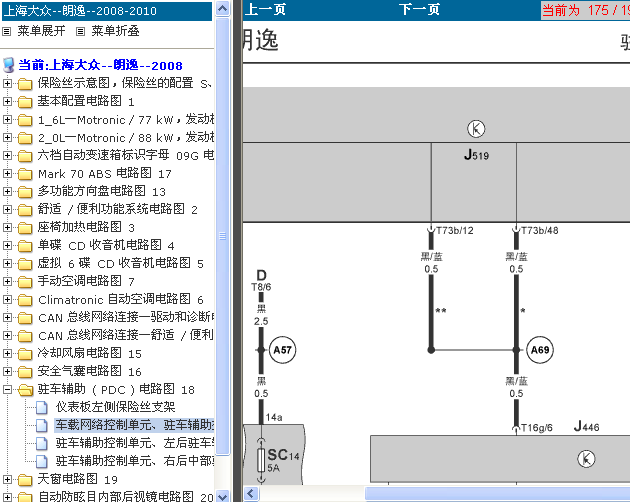
Task: Click the 上海大众--朗逸--2008-2010 title bar
Action: coord(107,11)
